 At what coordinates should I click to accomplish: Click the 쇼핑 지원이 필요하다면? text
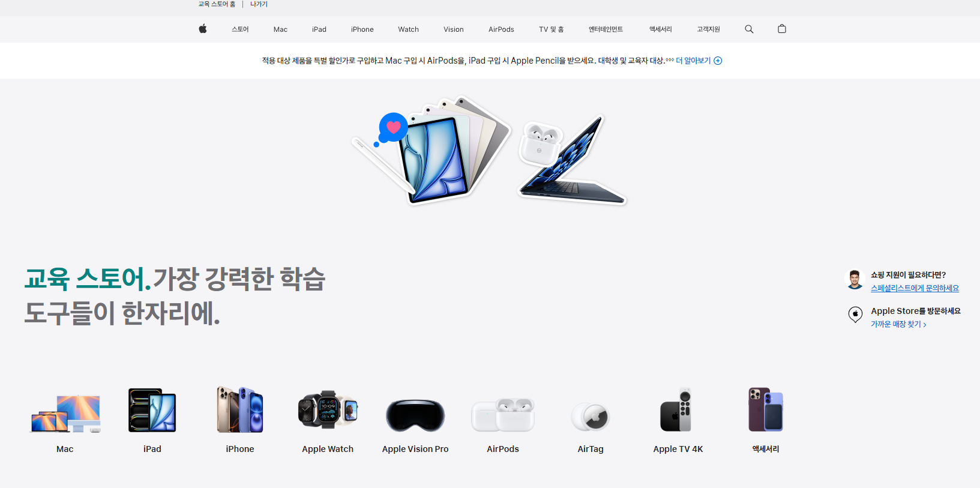908,275
